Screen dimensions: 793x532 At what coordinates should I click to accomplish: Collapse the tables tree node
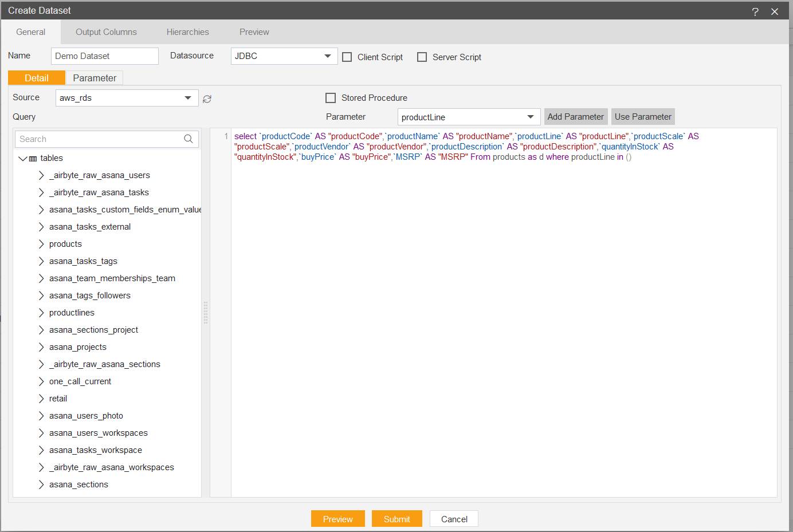point(23,159)
